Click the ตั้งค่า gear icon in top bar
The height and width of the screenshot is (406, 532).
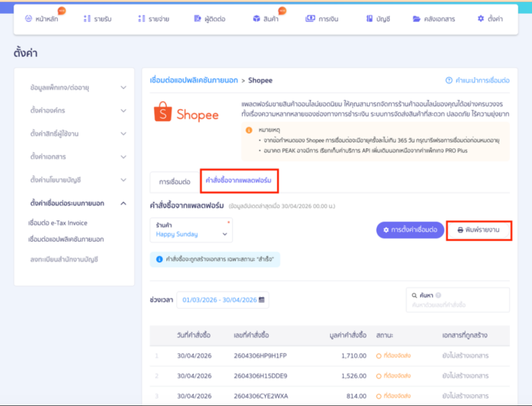click(481, 19)
